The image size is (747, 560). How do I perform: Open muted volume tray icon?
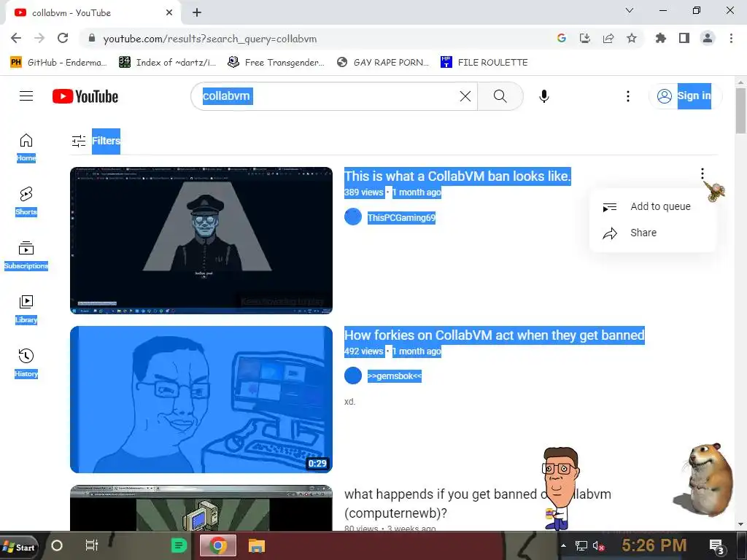click(598, 545)
